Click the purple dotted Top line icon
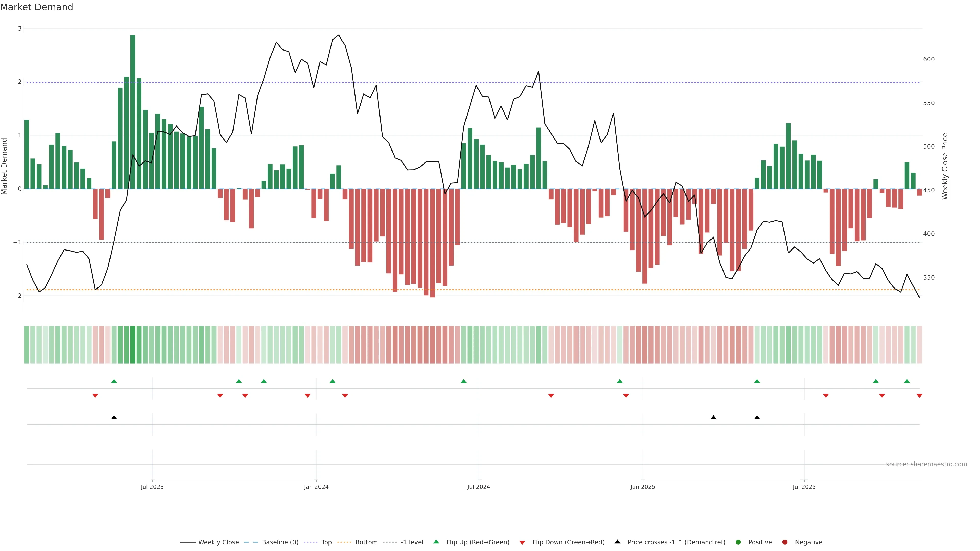Screen dimensions: 980x551 tap(311, 542)
